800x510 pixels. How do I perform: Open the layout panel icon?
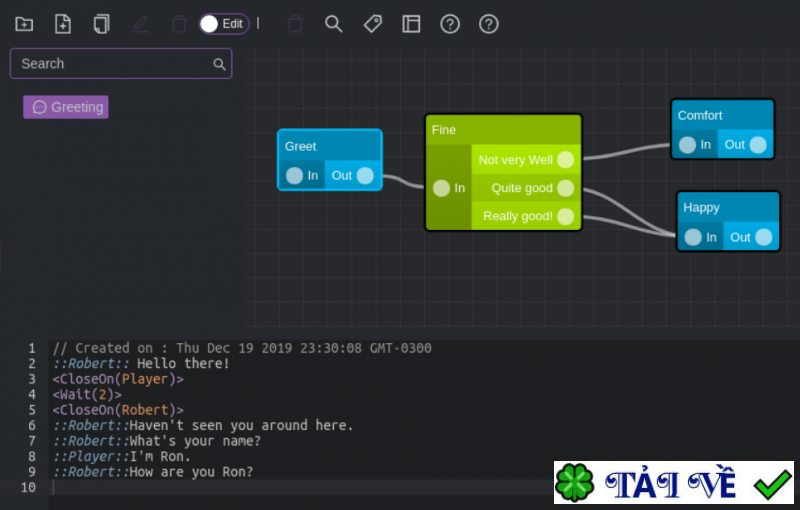click(411, 24)
